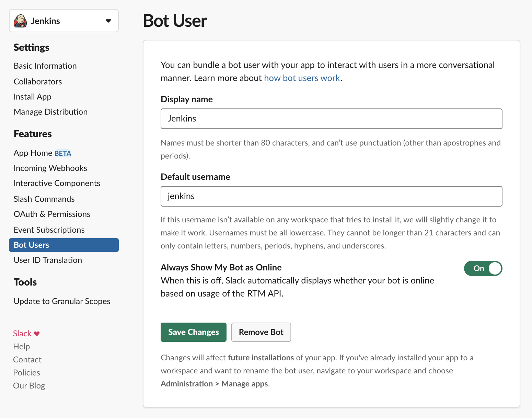Image resolution: width=532 pixels, height=418 pixels.
Task: Click the Features section heading
Action: (33, 134)
